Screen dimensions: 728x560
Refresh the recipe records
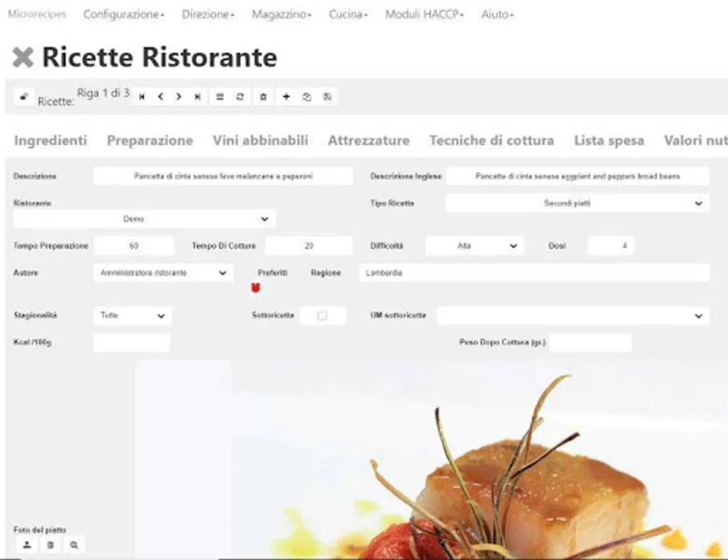tap(240, 96)
